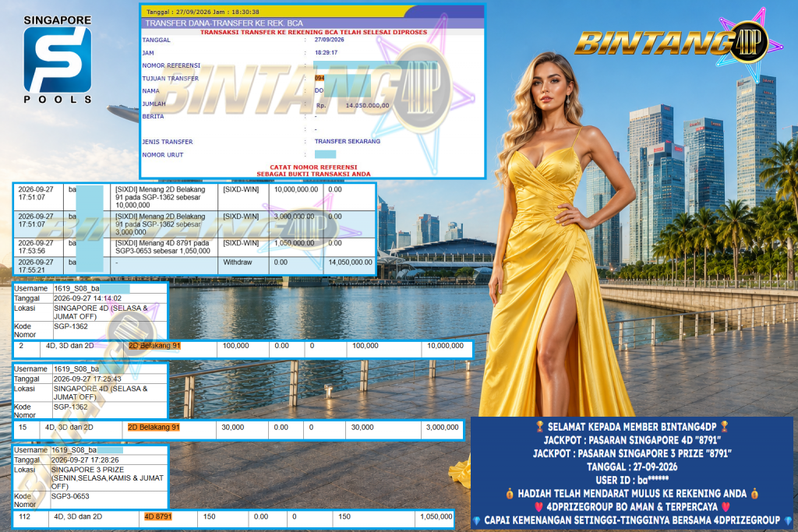Click the TUJUAN TRANSFER label
Image resolution: width=798 pixels, height=532 pixels.
click(170, 79)
